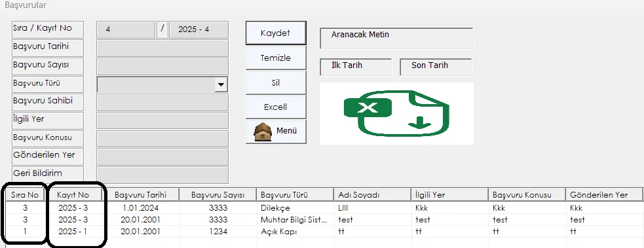Click the Başvuru Türü column header
This screenshot has height=248, width=644.
(295, 195)
